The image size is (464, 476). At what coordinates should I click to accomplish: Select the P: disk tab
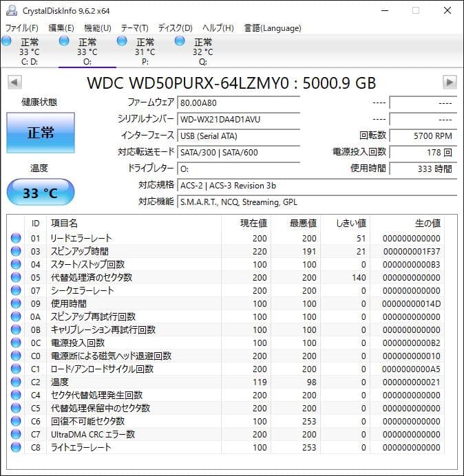[145, 52]
